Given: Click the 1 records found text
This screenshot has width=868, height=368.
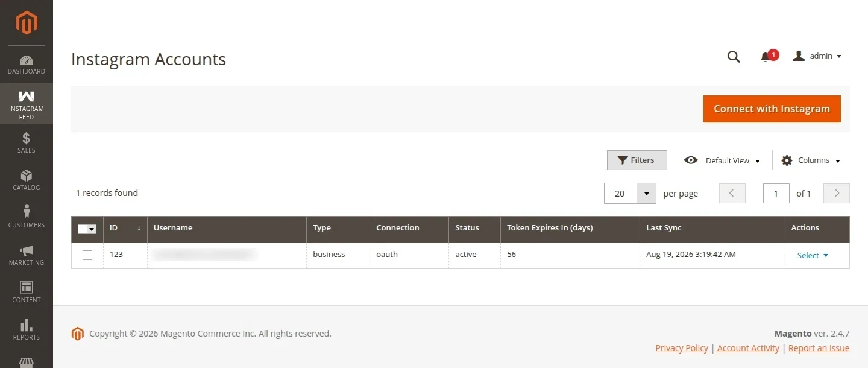Looking at the screenshot, I should (x=107, y=193).
